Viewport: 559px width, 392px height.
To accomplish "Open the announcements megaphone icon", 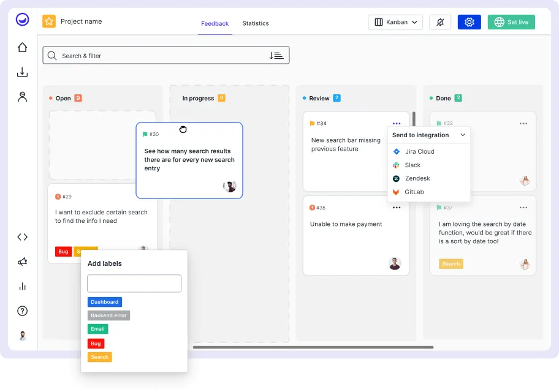I will (22, 262).
